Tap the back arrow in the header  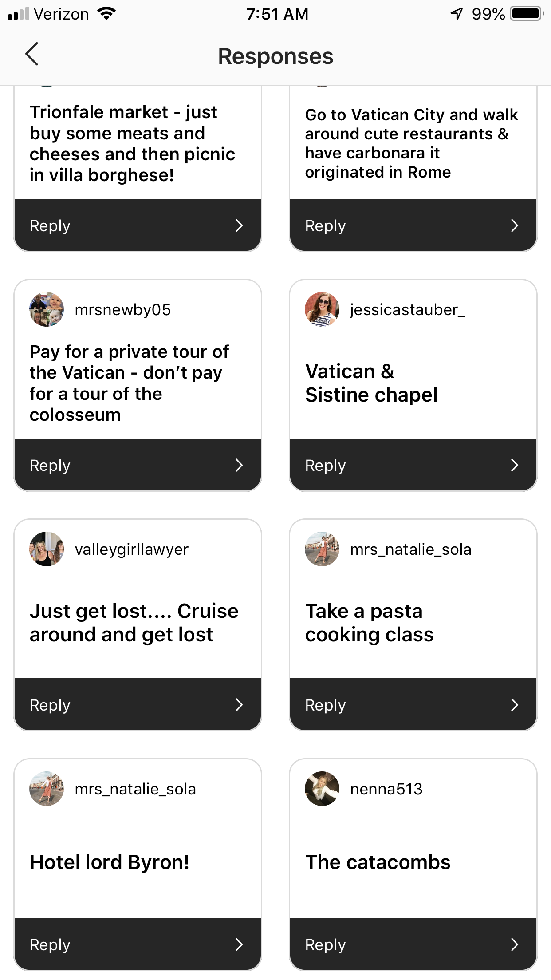click(x=32, y=55)
